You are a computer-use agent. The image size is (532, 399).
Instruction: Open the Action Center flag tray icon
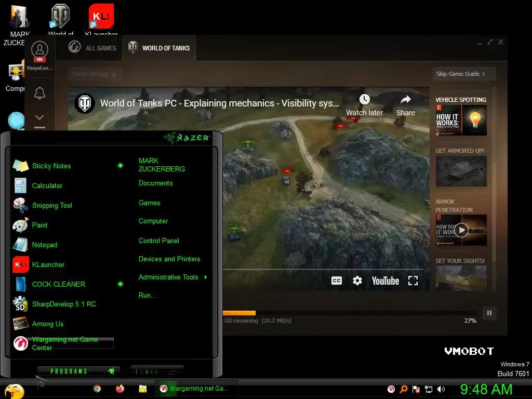click(x=416, y=389)
